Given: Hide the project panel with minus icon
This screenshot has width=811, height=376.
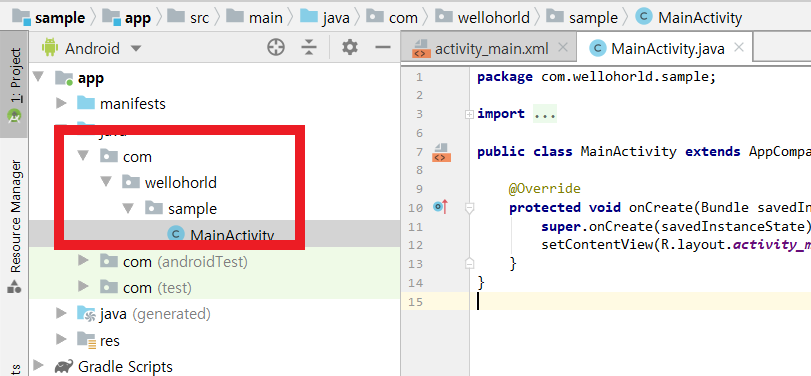Looking at the screenshot, I should pyautogui.click(x=383, y=48).
